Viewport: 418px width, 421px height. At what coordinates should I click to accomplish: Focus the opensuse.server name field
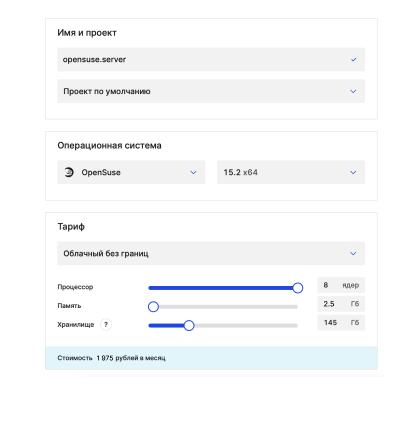click(x=211, y=60)
